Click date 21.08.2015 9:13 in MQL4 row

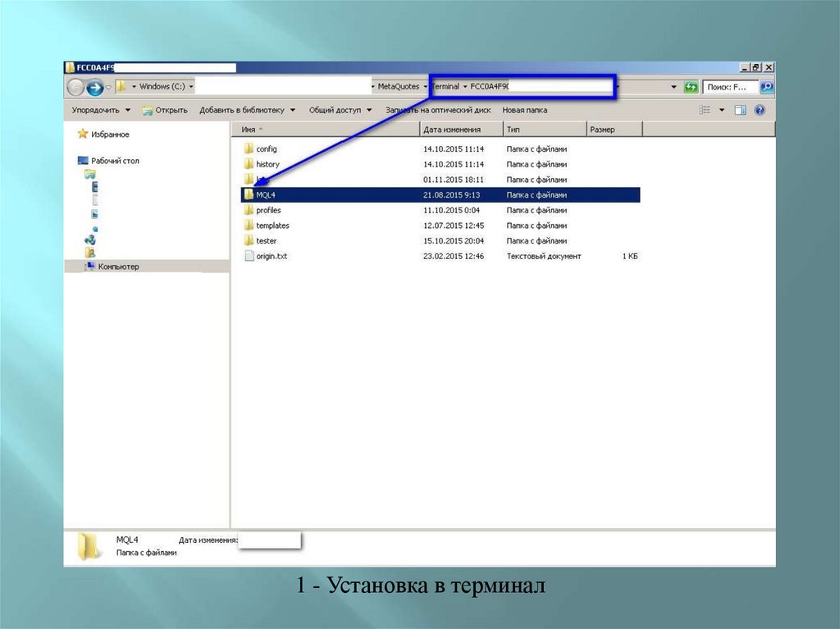[x=451, y=195]
